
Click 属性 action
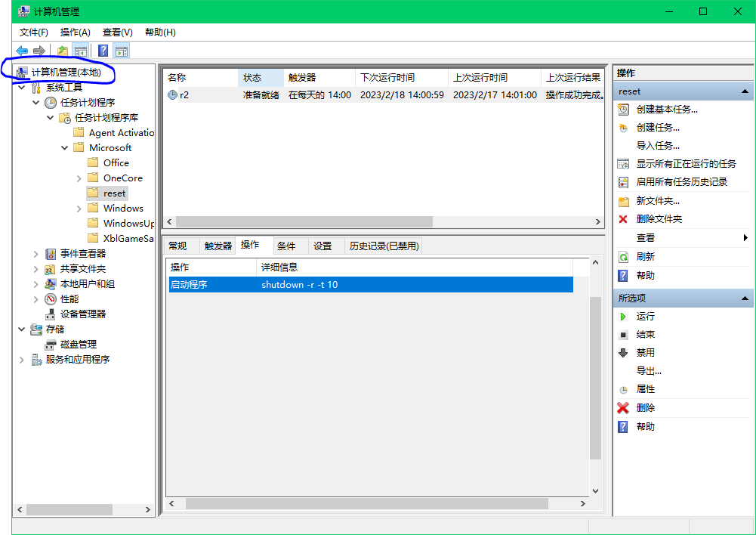click(x=645, y=389)
